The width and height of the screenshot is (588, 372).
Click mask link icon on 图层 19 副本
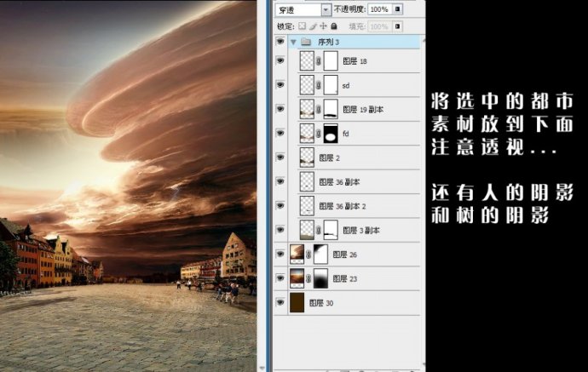pos(319,110)
